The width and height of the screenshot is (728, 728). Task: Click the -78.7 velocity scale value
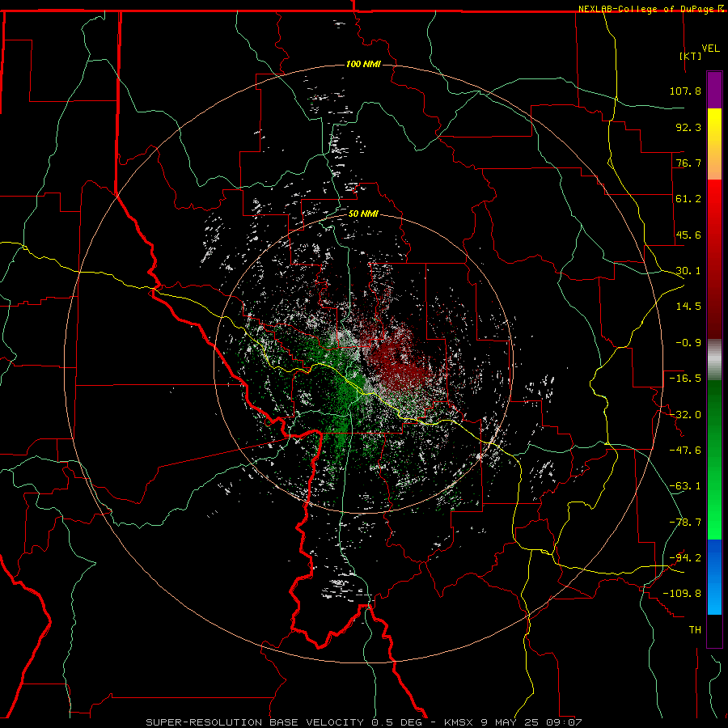coord(685,522)
